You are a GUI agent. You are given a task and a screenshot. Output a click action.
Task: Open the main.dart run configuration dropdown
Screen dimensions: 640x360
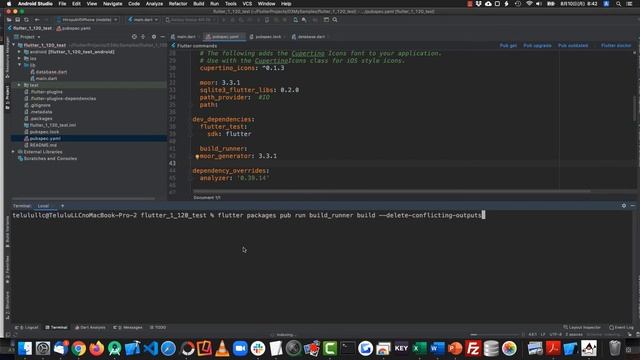coord(143,20)
